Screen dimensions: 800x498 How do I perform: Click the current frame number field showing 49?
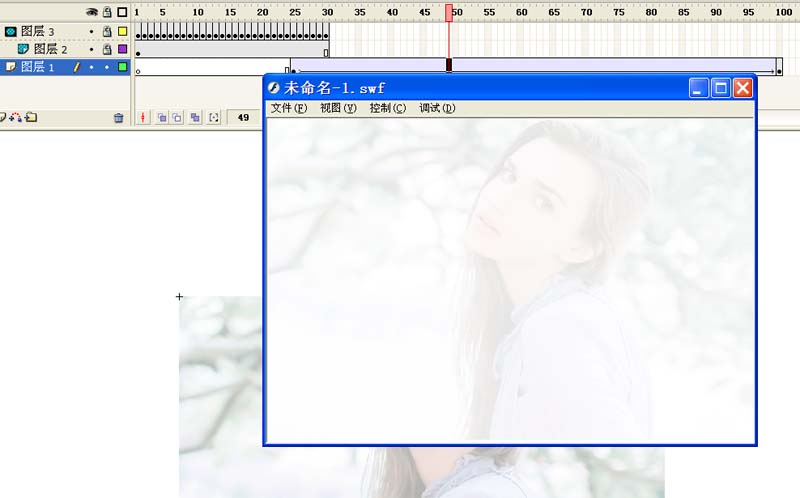243,117
